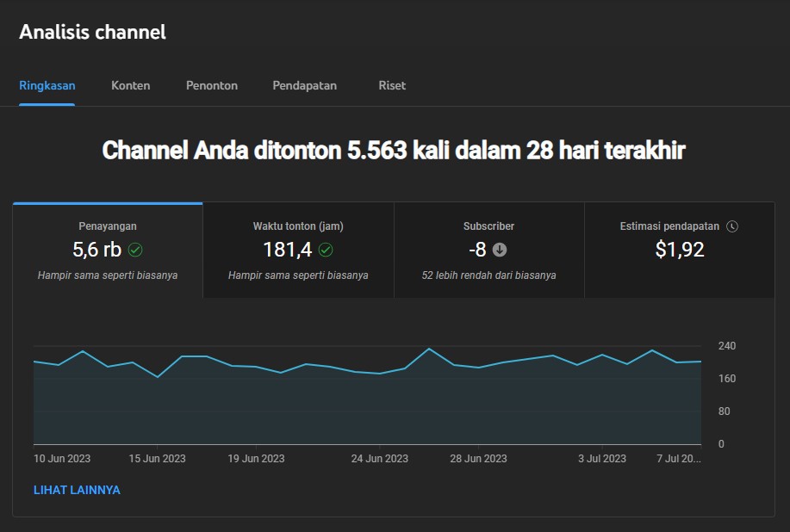Select the Waktu tonton (jam) metric card
Viewport: 790px width, 532px height.
click(x=298, y=251)
